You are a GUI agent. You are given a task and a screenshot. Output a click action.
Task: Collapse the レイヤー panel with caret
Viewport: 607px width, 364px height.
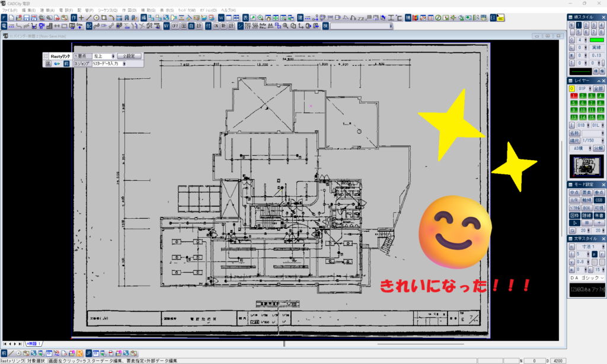click(x=599, y=81)
